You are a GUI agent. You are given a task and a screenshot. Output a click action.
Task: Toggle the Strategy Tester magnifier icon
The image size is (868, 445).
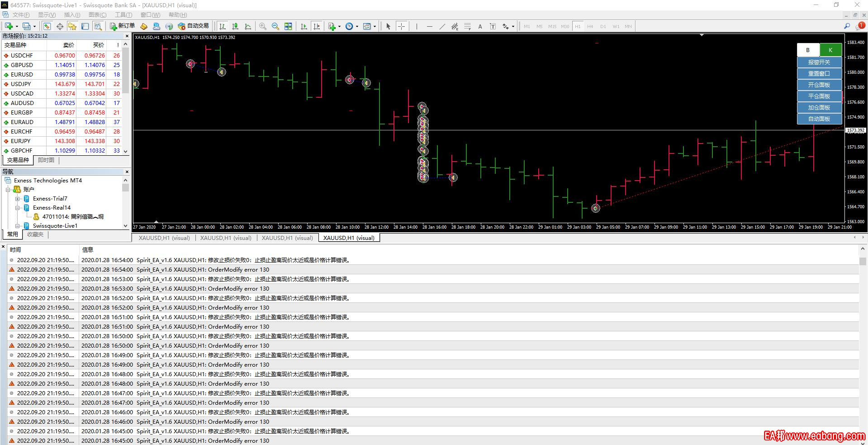tap(98, 26)
